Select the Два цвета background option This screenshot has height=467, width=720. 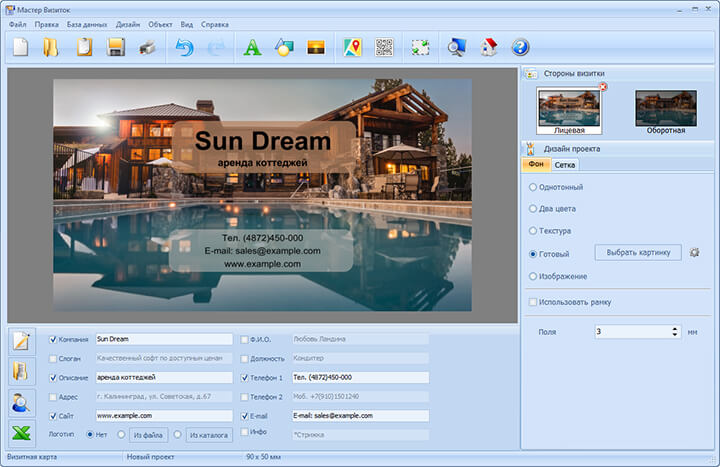pos(533,209)
